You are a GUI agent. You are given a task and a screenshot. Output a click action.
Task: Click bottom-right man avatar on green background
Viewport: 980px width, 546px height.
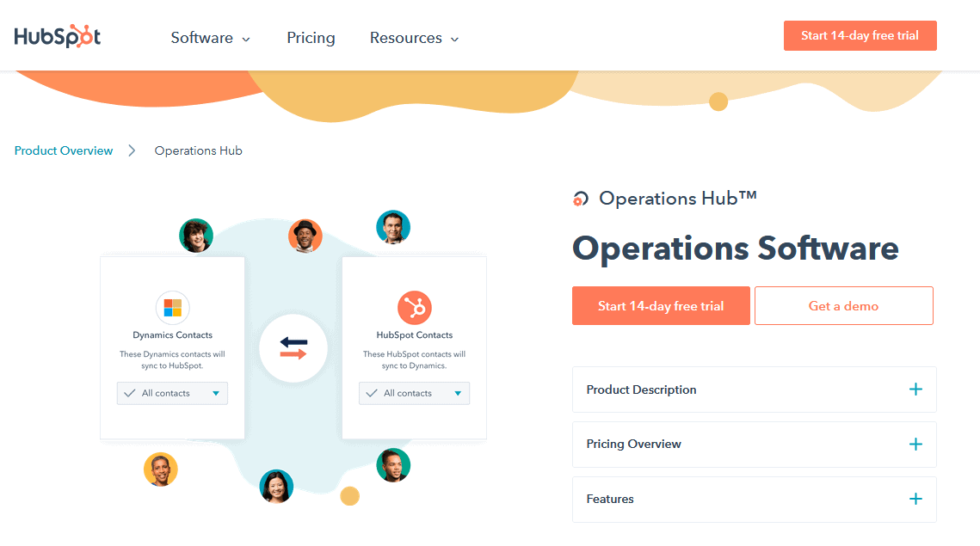click(x=393, y=465)
